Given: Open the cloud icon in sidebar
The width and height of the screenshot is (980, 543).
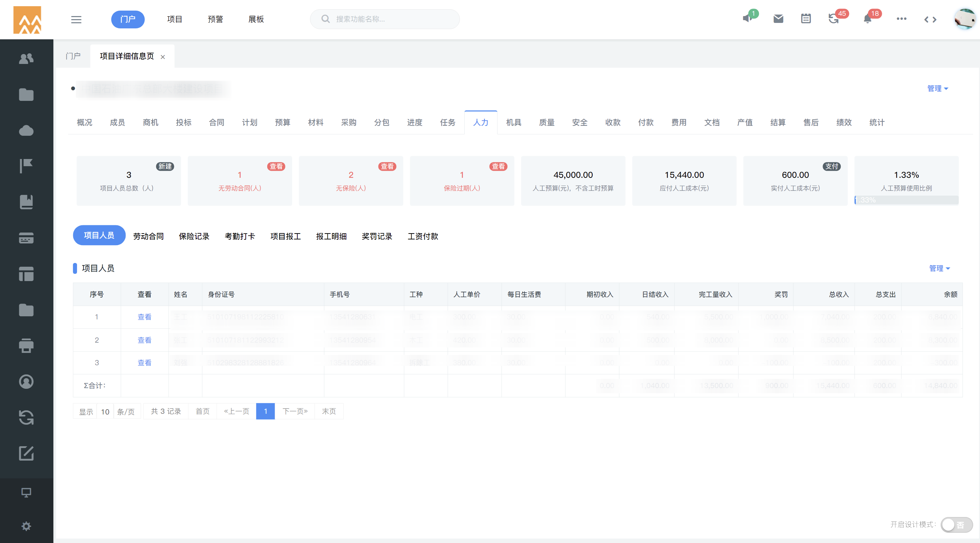Looking at the screenshot, I should pos(26,130).
